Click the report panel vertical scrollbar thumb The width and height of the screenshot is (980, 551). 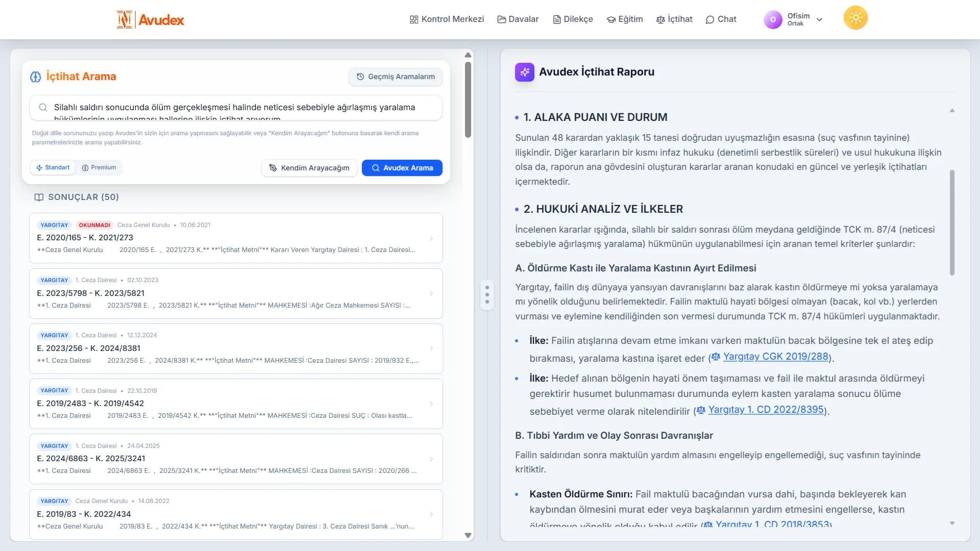click(952, 222)
